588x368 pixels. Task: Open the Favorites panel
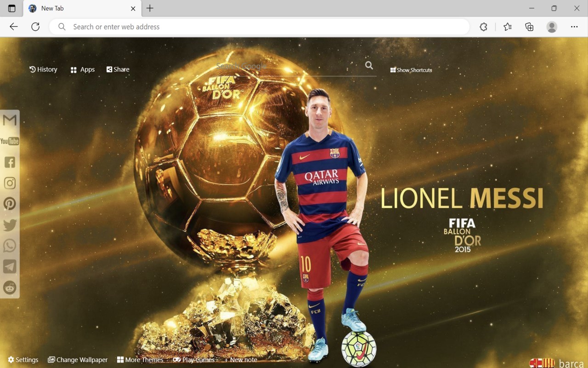(508, 27)
